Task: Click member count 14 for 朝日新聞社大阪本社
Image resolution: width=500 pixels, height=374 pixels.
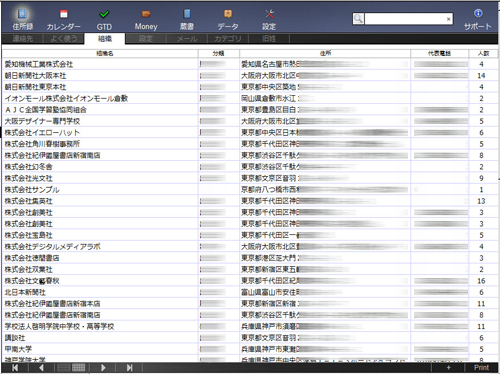Action: coord(481,76)
